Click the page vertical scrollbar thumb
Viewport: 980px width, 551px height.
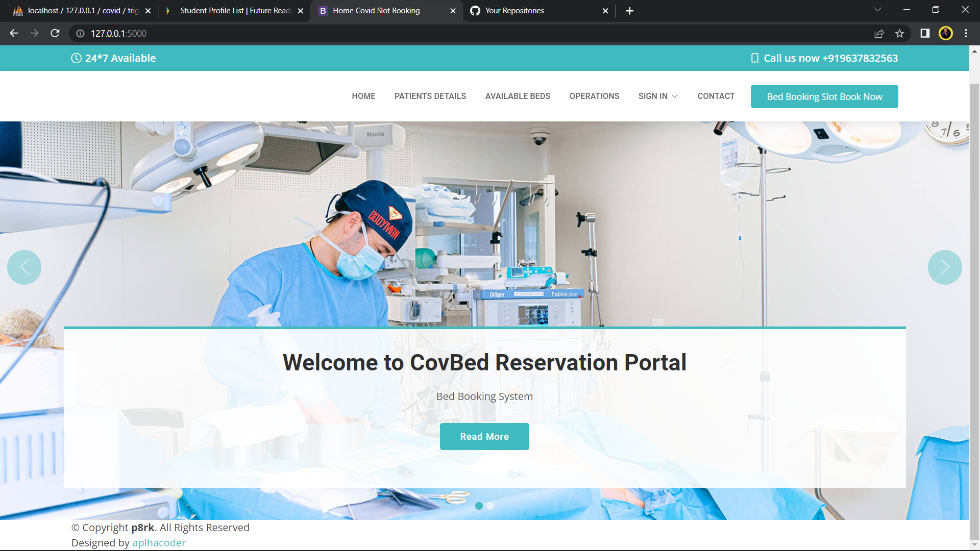tap(974, 311)
